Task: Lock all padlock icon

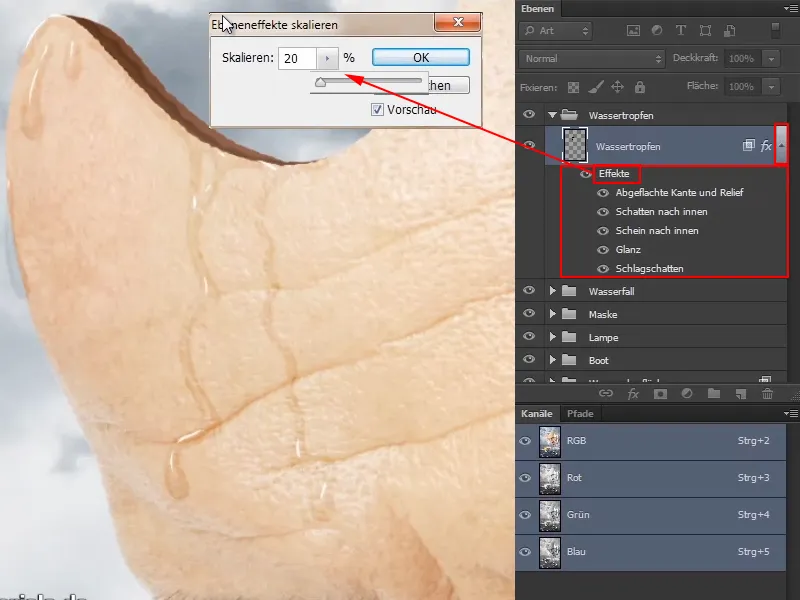Action: coord(640,87)
